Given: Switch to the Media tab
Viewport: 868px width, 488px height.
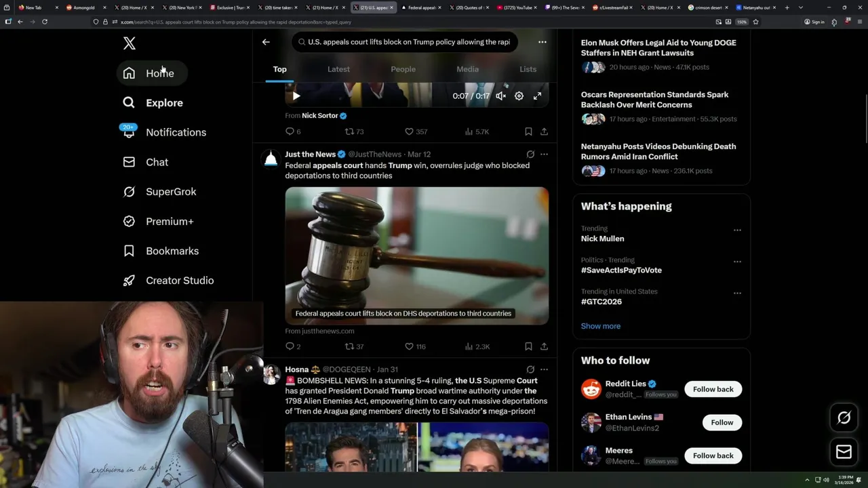Looking at the screenshot, I should [467, 69].
